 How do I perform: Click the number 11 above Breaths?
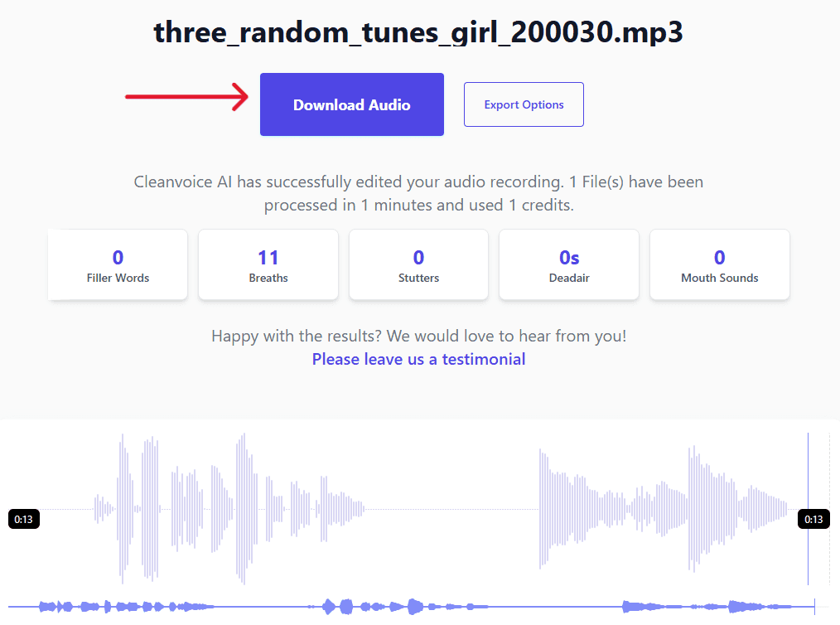(x=268, y=257)
